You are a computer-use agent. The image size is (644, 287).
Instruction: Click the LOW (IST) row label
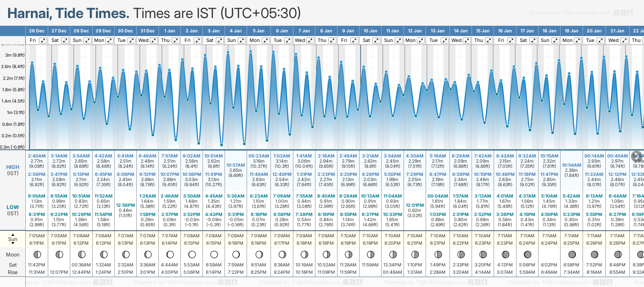(13, 210)
